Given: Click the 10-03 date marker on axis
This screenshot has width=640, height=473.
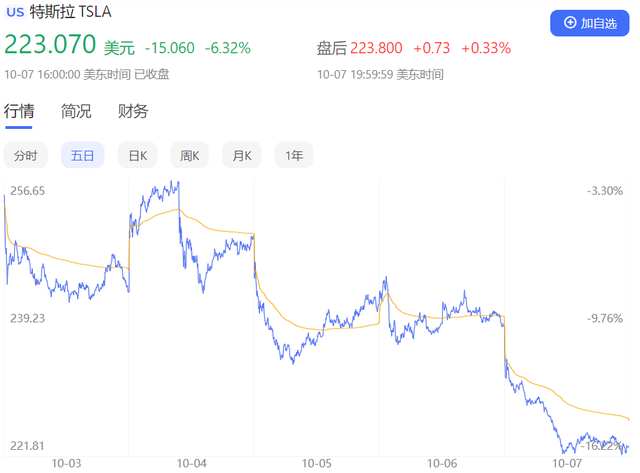Looking at the screenshot, I should [x=66, y=463].
